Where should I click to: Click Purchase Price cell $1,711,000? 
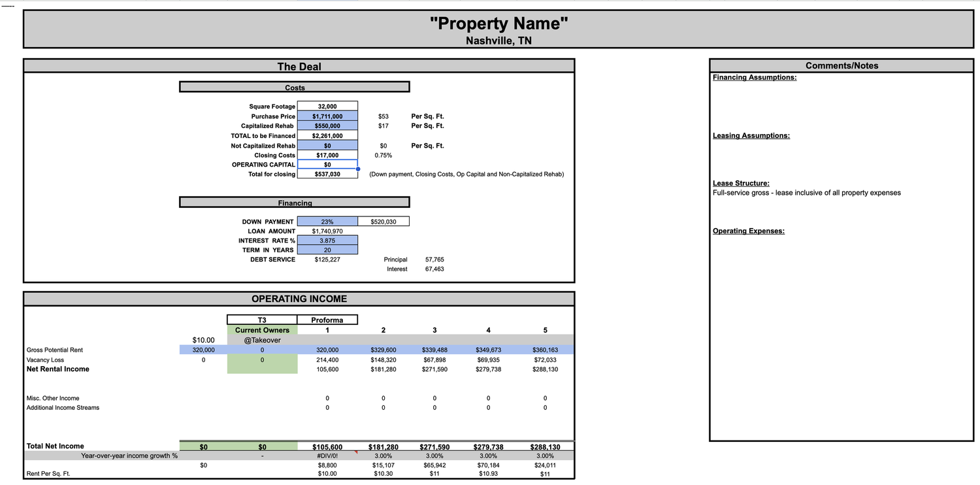(x=327, y=116)
